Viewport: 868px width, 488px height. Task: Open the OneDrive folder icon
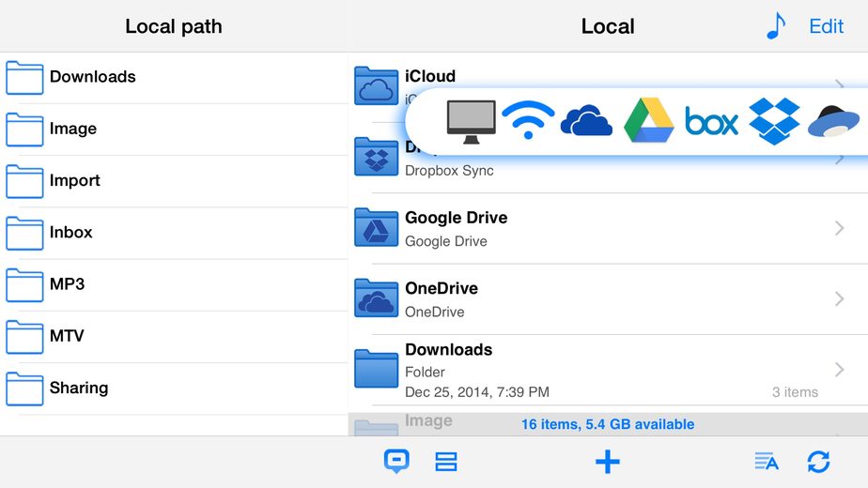pyautogui.click(x=376, y=298)
